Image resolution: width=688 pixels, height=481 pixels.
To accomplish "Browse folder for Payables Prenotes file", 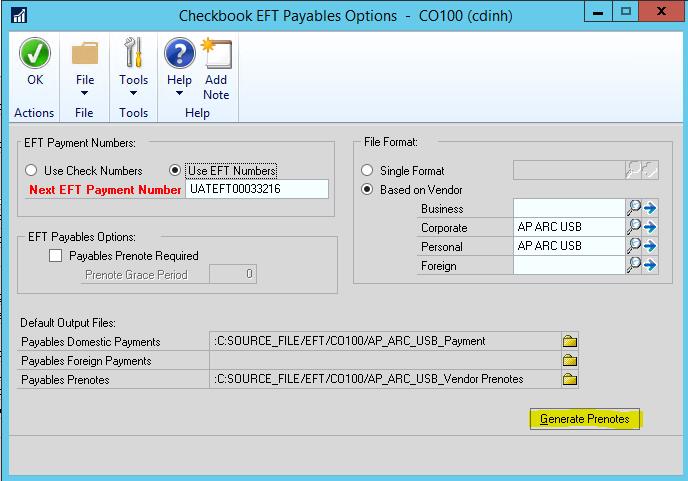I will pos(570,379).
